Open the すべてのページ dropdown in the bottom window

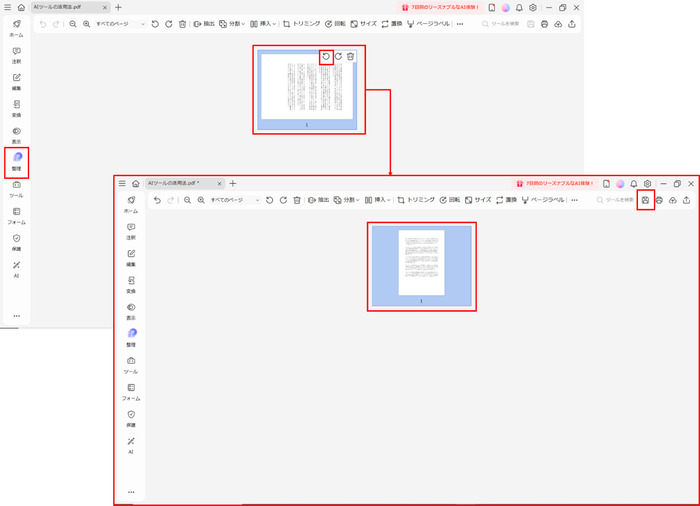[235, 200]
